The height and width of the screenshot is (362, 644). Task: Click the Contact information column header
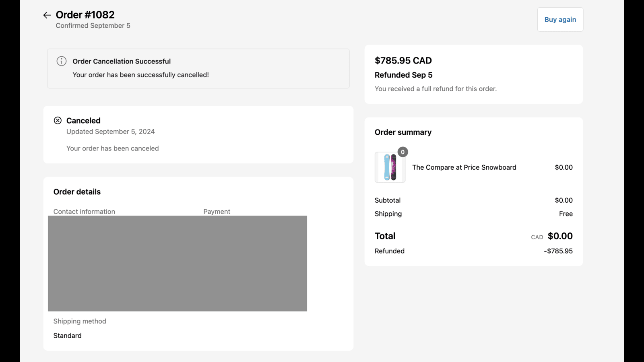84,211
